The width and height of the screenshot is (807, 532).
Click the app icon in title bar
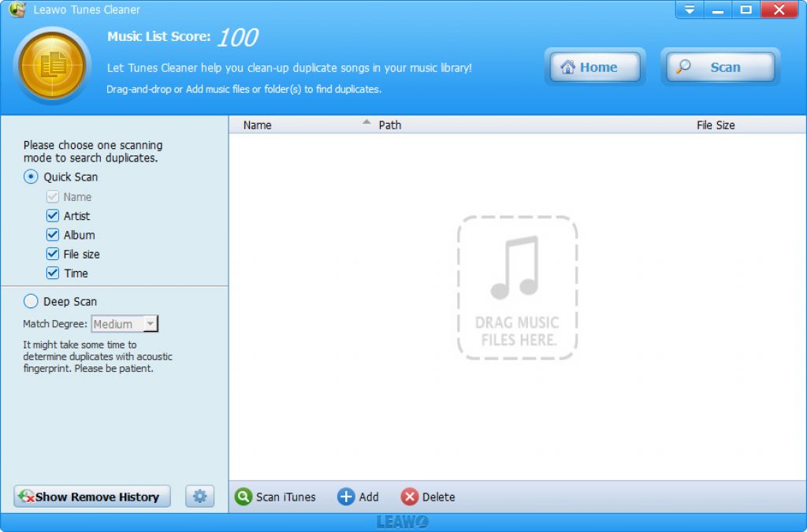pos(17,10)
